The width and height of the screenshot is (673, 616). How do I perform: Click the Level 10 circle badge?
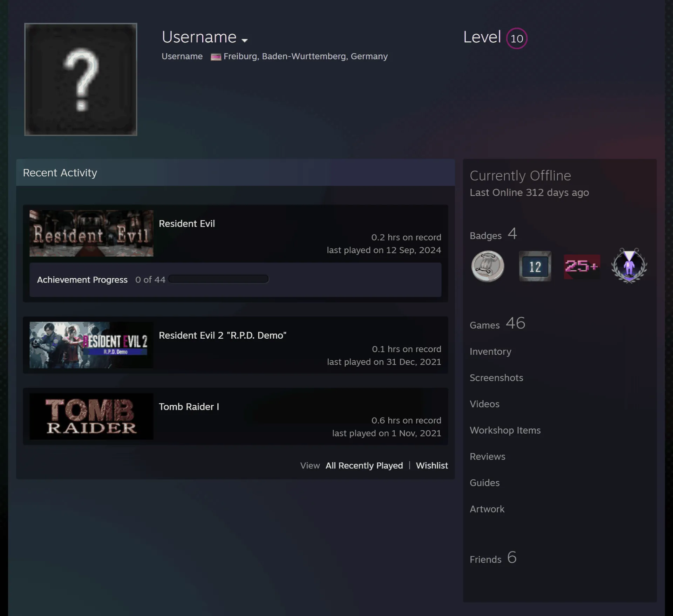click(517, 38)
